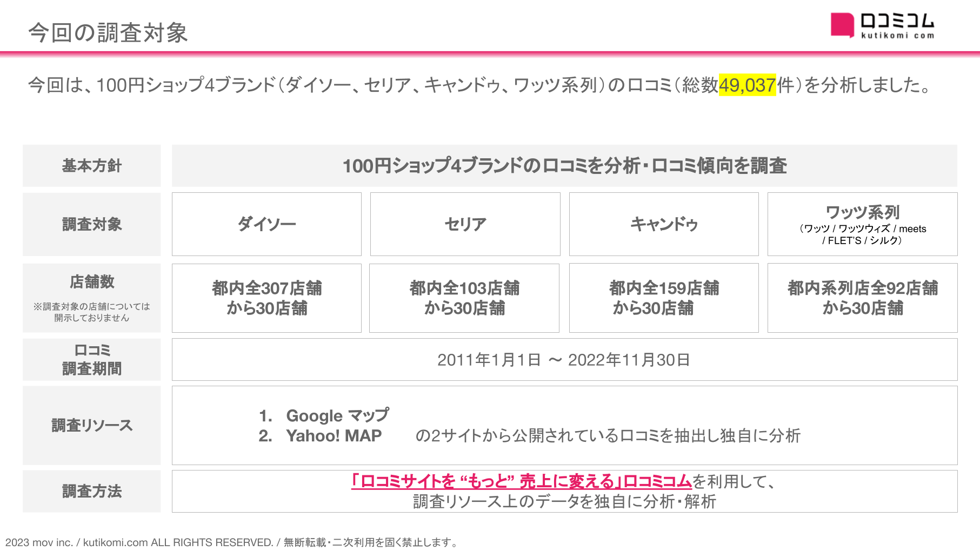The width and height of the screenshot is (980, 551).
Task: Click the date range 2011年1月1日 ～ 2022年11月30日
Action: [x=564, y=360]
